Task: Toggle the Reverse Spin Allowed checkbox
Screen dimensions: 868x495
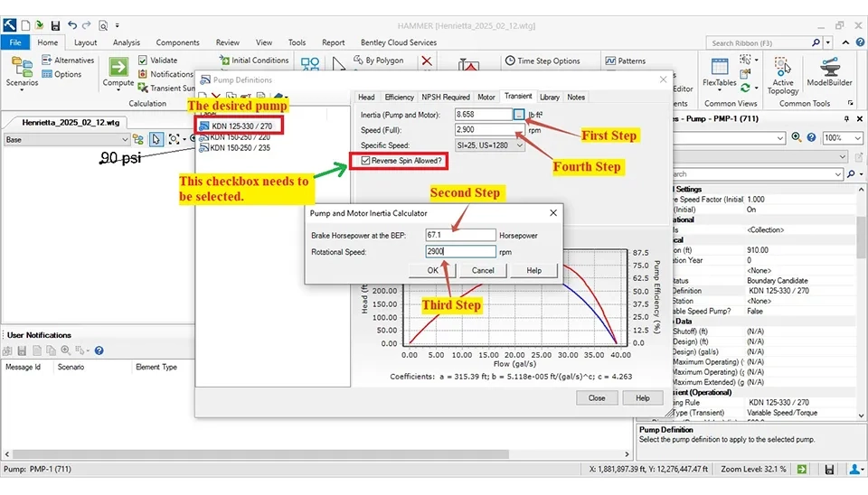Action: click(365, 161)
